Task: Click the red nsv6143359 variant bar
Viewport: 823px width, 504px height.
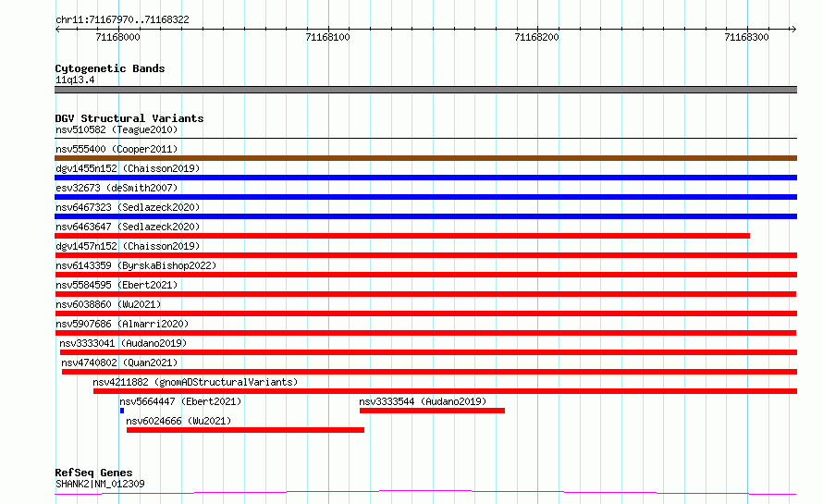Action: tap(425, 275)
